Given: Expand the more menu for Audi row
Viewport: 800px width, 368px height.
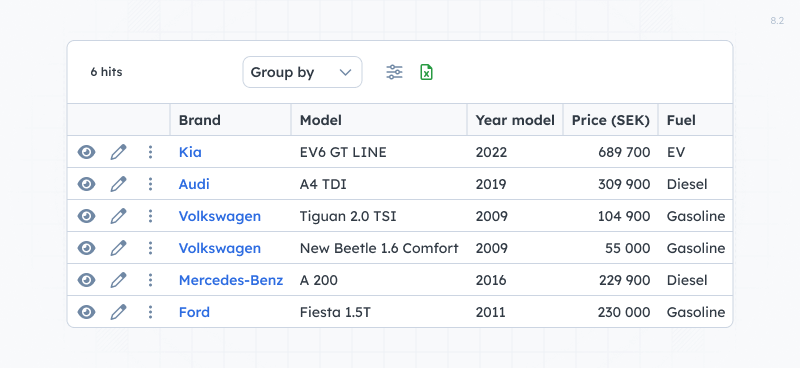Looking at the screenshot, I should (150, 184).
